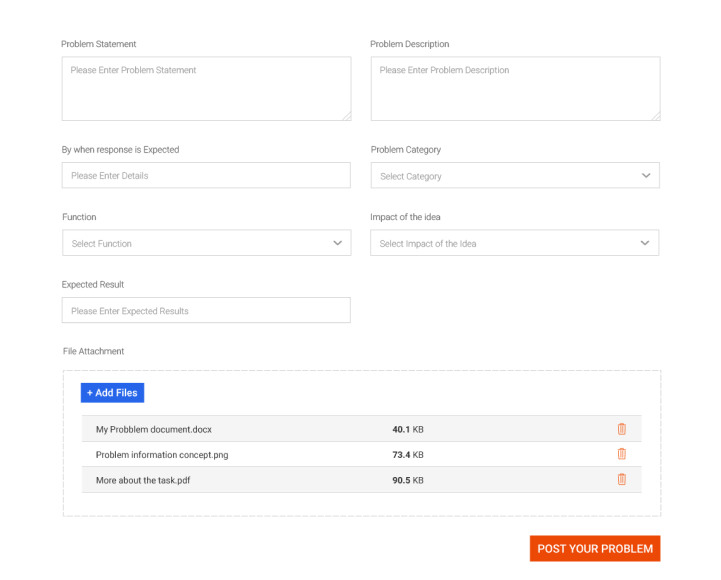
Task: Select the response expected details field
Action: (x=205, y=176)
